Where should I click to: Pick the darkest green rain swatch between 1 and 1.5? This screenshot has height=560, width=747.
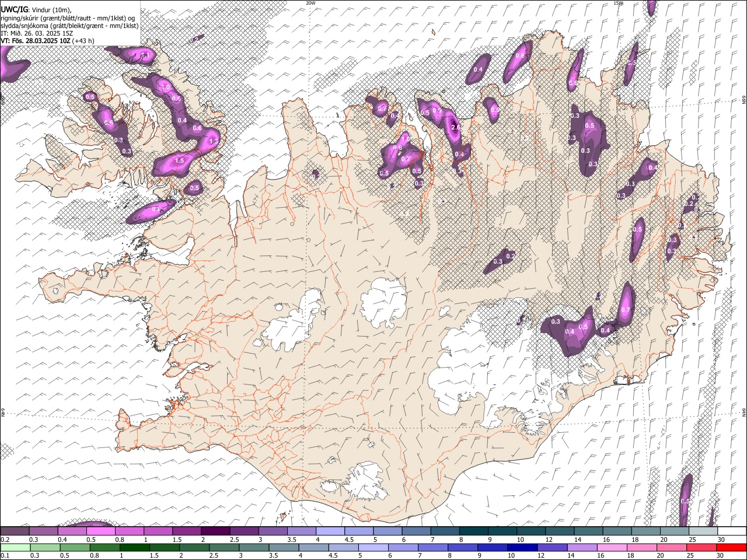134,547
